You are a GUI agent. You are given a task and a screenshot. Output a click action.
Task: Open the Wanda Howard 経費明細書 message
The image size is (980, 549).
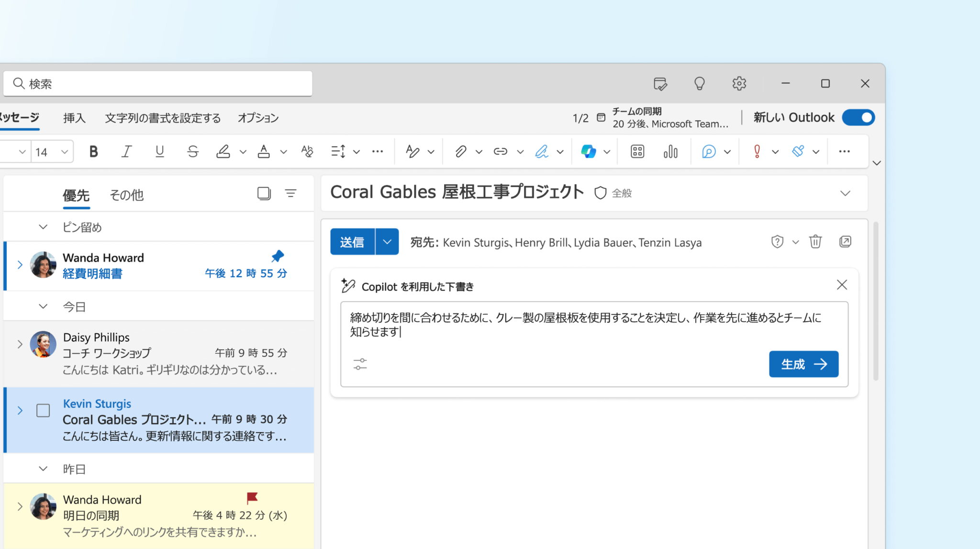(159, 266)
